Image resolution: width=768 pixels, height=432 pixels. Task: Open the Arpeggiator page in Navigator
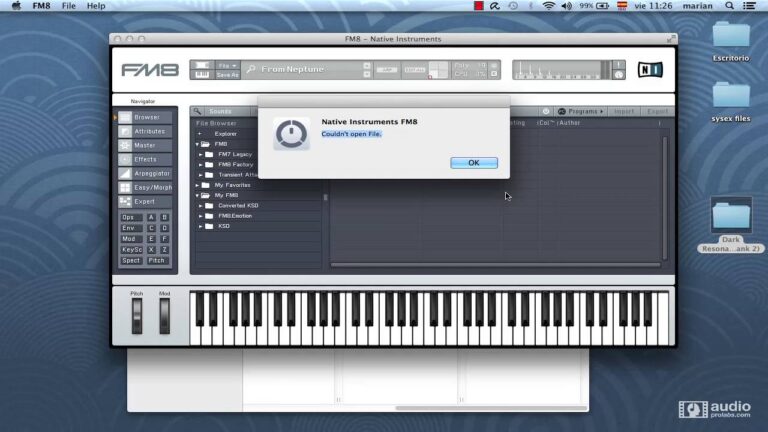pyautogui.click(x=145, y=173)
